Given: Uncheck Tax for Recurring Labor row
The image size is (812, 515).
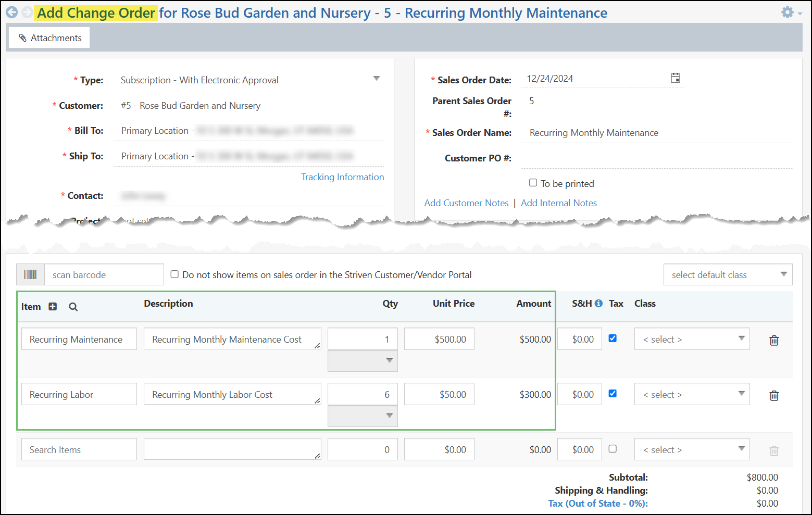Looking at the screenshot, I should click(x=613, y=394).
